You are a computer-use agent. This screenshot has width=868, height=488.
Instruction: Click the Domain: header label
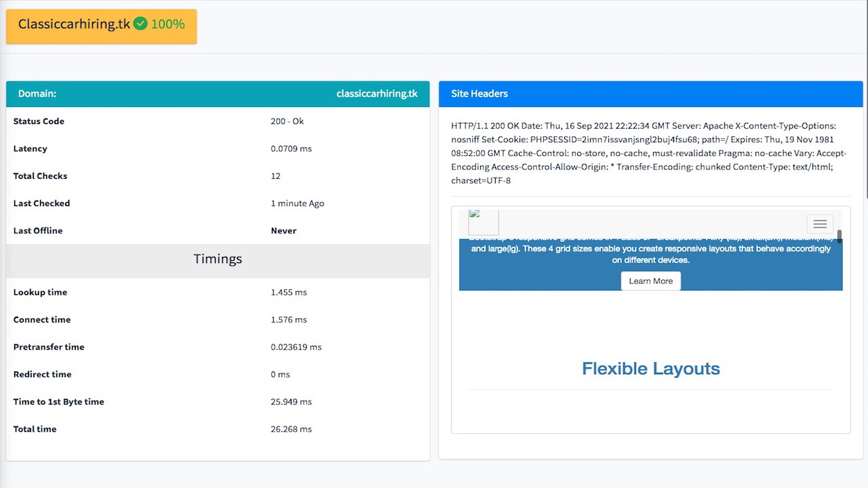[x=37, y=94]
